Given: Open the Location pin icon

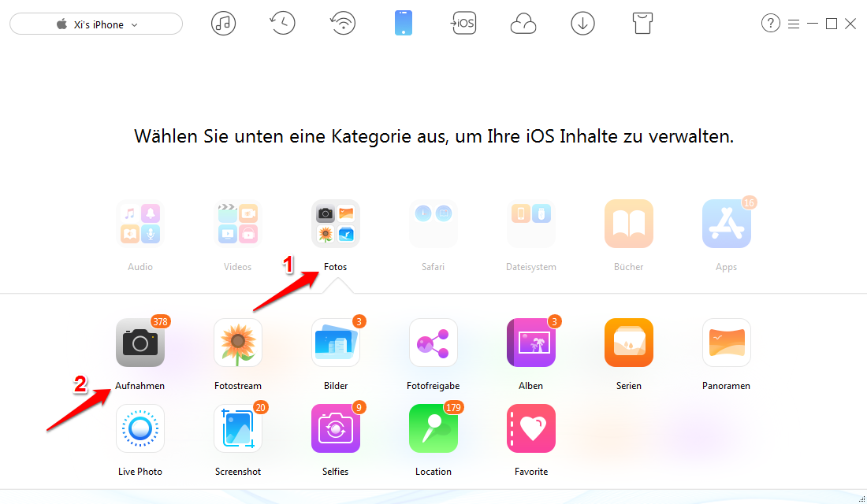Looking at the screenshot, I should click(433, 428).
